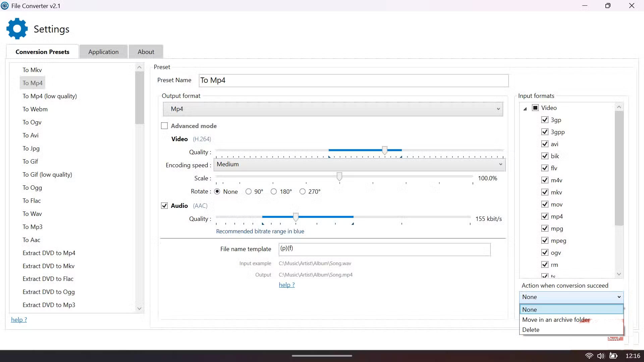Open the Mp4 output format dropdown
This screenshot has height=362, width=644.
tap(333, 109)
